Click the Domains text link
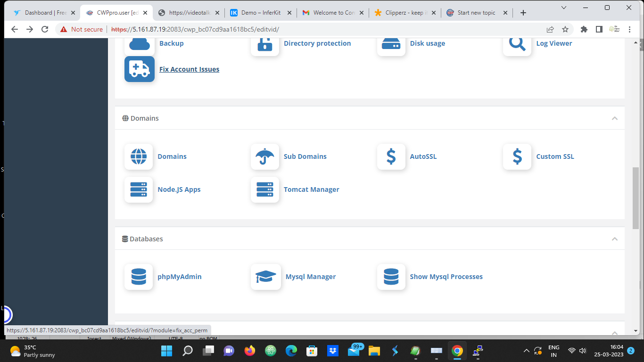 click(x=172, y=156)
